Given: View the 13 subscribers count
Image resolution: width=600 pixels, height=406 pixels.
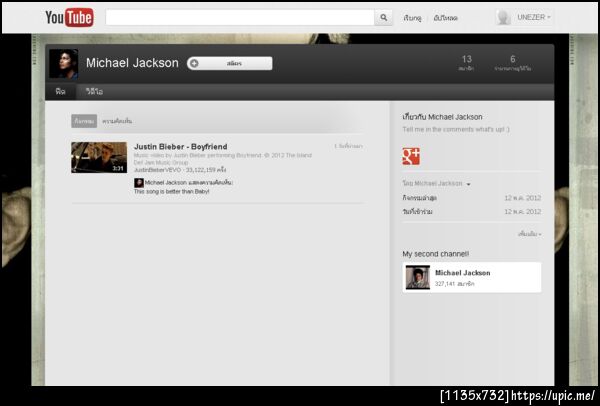Looking at the screenshot, I should 466,63.
